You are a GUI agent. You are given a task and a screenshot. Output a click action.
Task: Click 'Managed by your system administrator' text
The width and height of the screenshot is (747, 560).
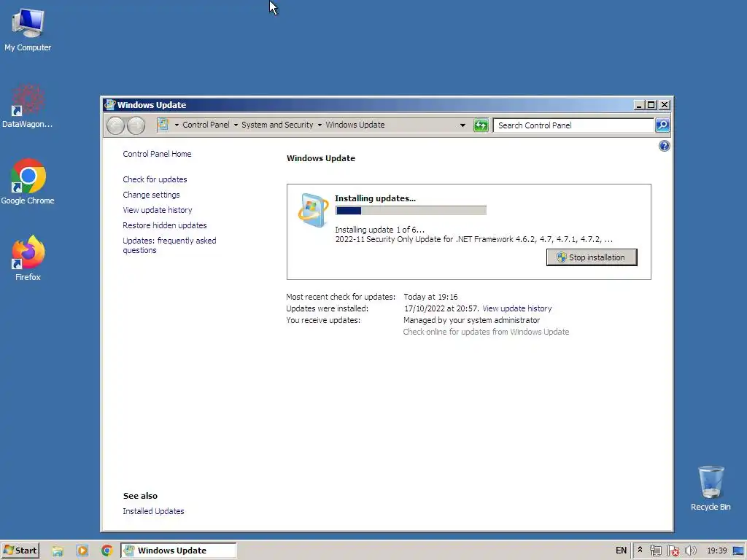click(472, 321)
